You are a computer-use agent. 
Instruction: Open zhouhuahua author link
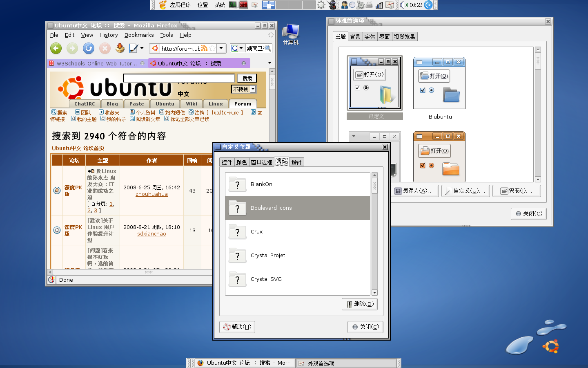(x=151, y=194)
